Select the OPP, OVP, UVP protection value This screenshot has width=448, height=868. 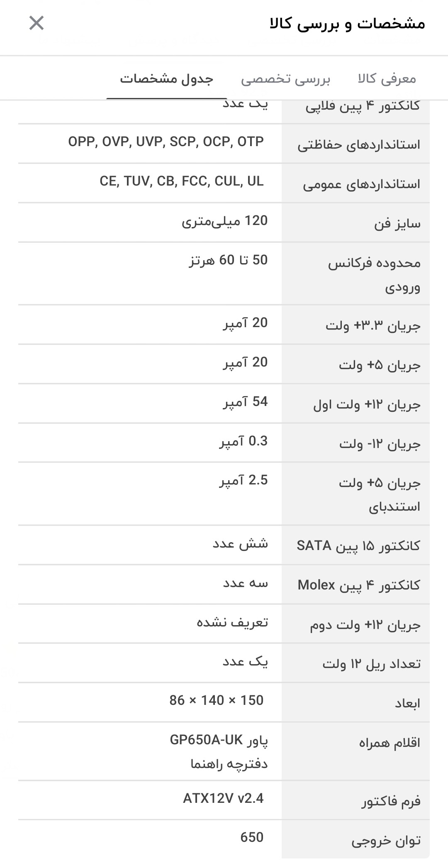click(166, 142)
